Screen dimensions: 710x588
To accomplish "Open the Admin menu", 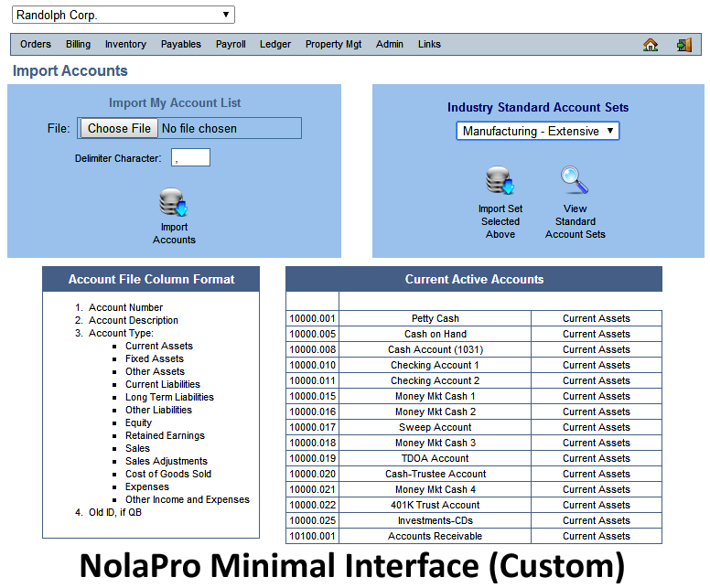I will [390, 44].
